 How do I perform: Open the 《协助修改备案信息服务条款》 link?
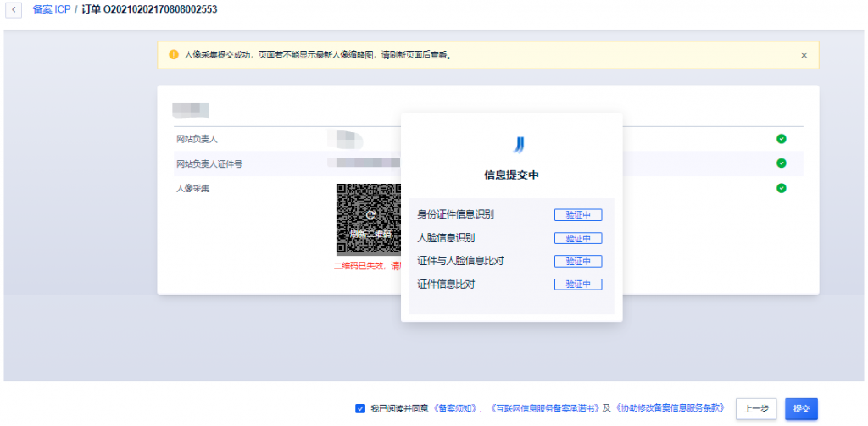coord(670,408)
